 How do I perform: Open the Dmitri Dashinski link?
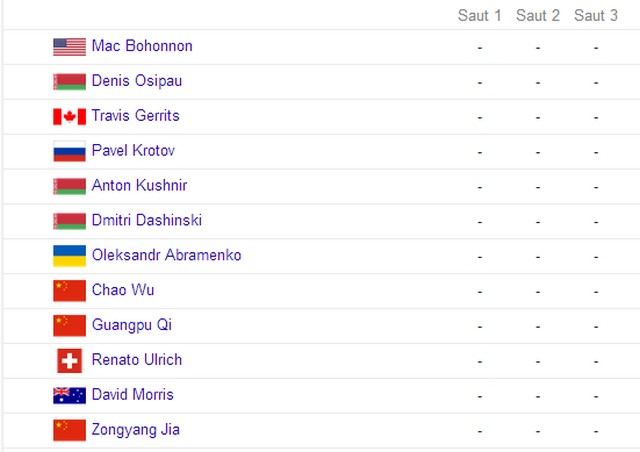(147, 220)
